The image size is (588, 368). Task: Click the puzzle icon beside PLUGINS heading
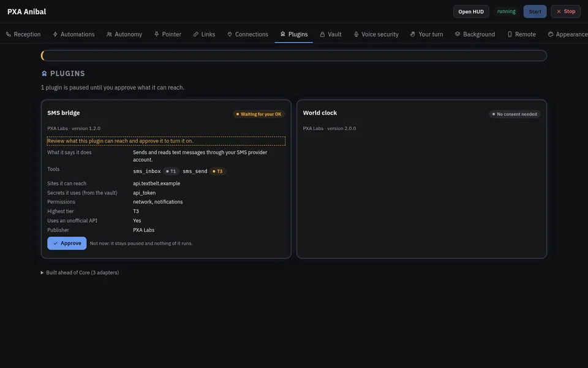44,74
